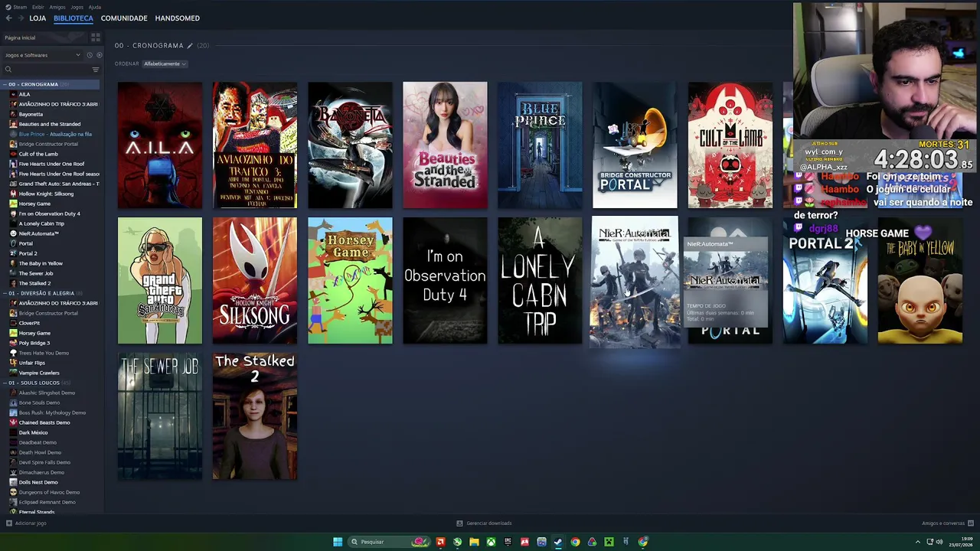
Task: Click the download icon beside Gerenciar downloads
Action: click(x=459, y=523)
